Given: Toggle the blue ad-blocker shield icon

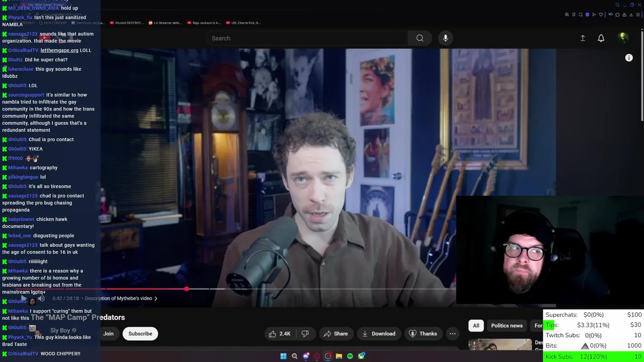Looking at the screenshot, I should 587,15.
